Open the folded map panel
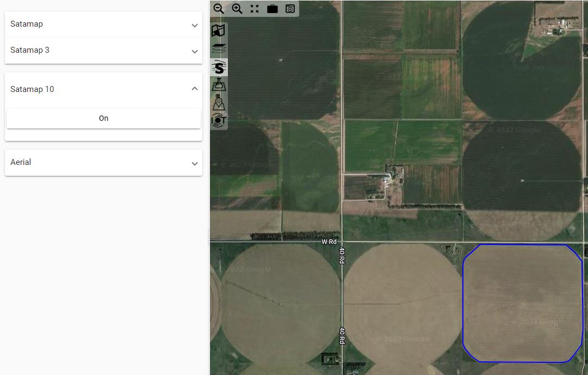 (x=219, y=31)
